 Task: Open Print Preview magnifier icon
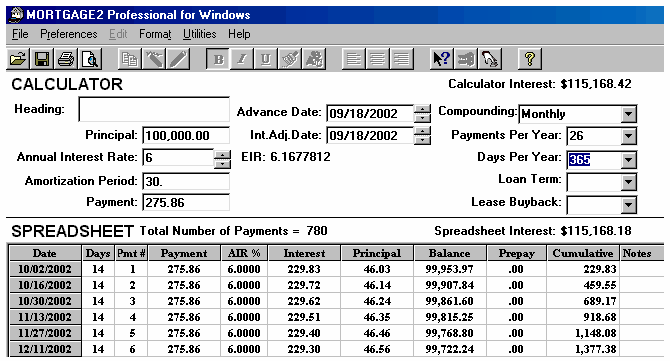[90, 59]
